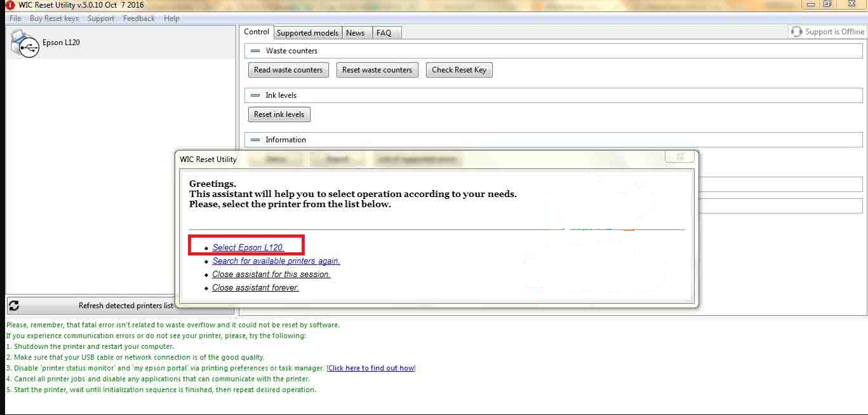Click Close assistant forever link
This screenshot has width=868, height=415.
(x=255, y=288)
